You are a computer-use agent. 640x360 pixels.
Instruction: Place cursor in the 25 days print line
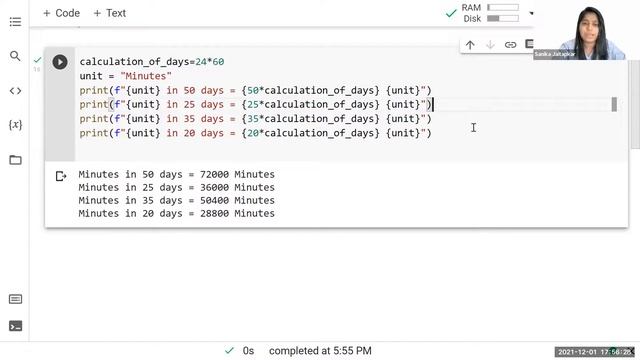coord(256,104)
